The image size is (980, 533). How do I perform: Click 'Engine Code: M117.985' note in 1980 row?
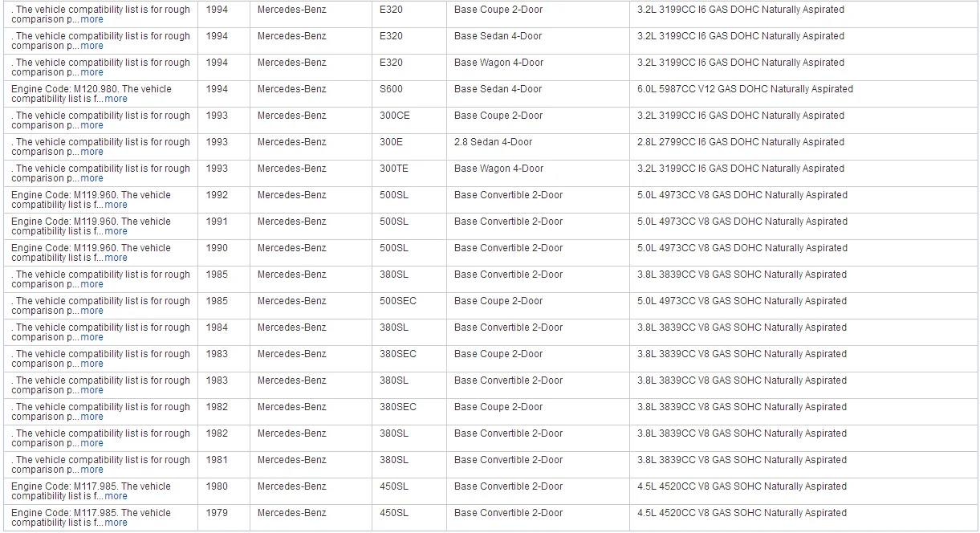tap(64, 486)
